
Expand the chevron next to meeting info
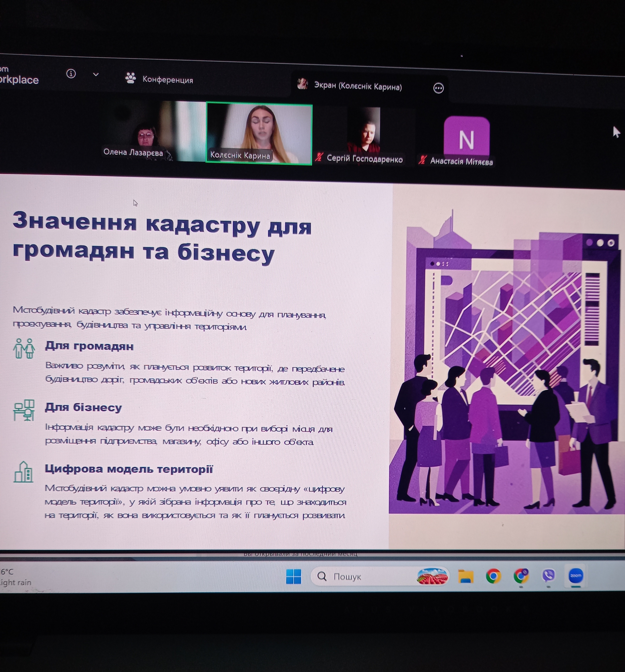pos(96,74)
